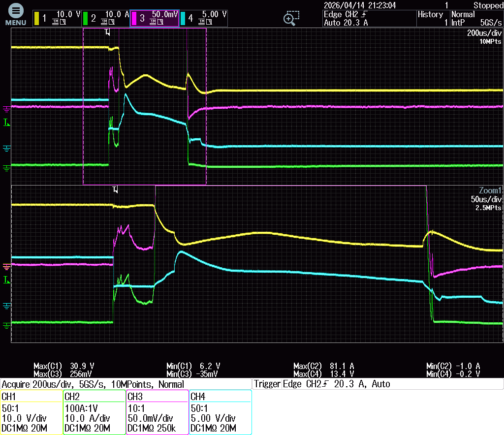Click the 10MPts record length label
The width and height of the screenshot is (504, 435).
tap(490, 41)
